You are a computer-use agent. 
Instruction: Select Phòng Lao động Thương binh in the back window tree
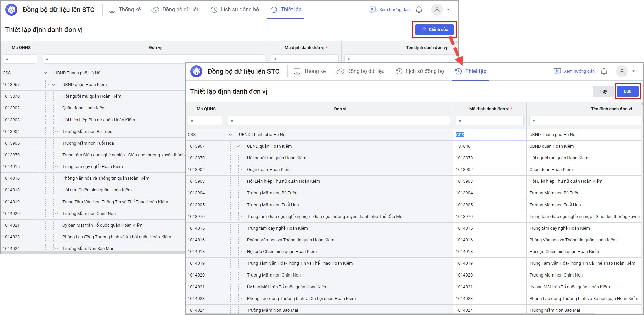(x=116, y=237)
